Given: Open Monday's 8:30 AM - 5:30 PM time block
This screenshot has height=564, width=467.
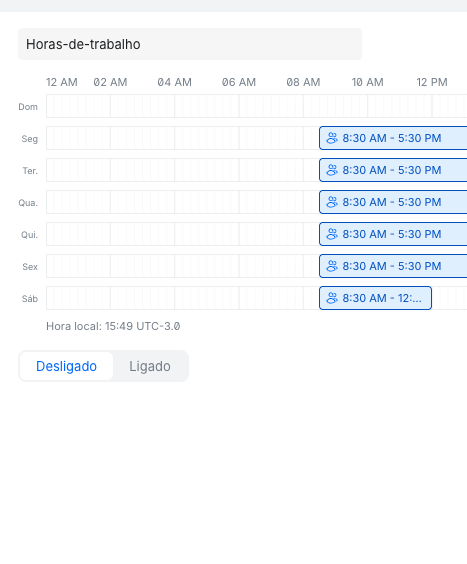Looking at the screenshot, I should (393, 138).
